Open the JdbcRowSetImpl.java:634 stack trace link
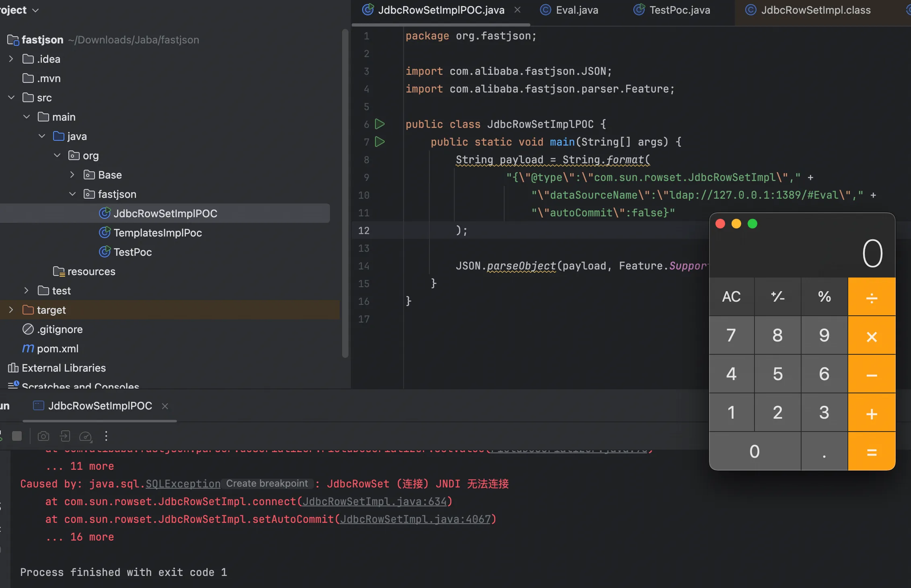 (x=374, y=502)
